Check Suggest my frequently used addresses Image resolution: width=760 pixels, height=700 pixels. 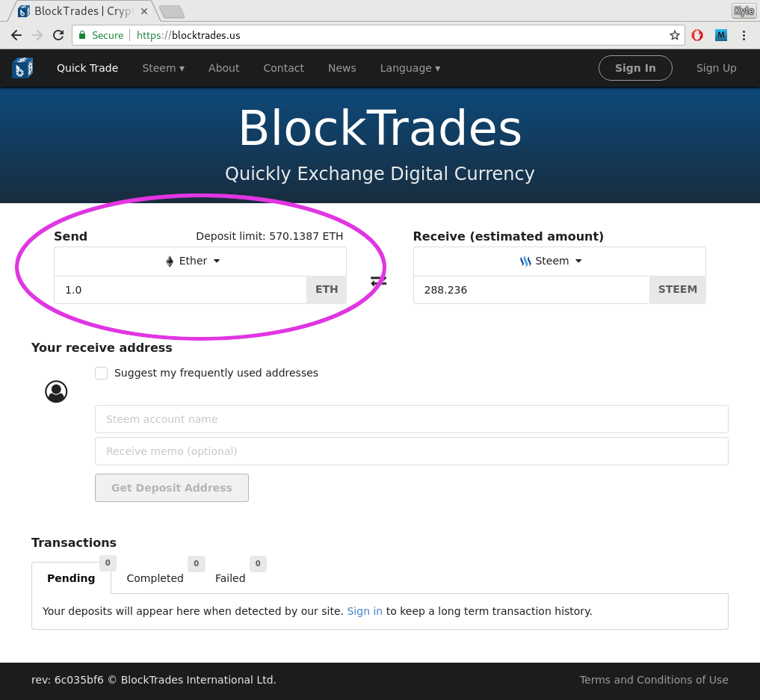click(102, 373)
